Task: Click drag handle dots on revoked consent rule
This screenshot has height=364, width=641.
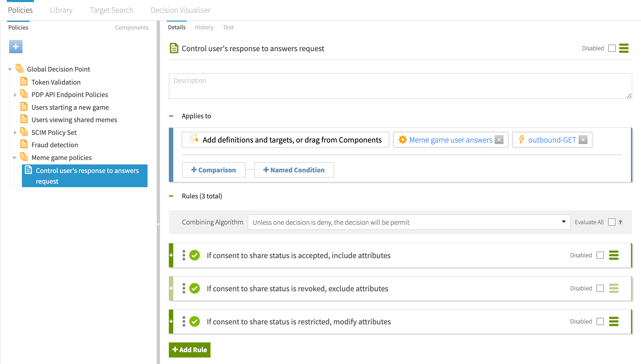Action: point(184,288)
